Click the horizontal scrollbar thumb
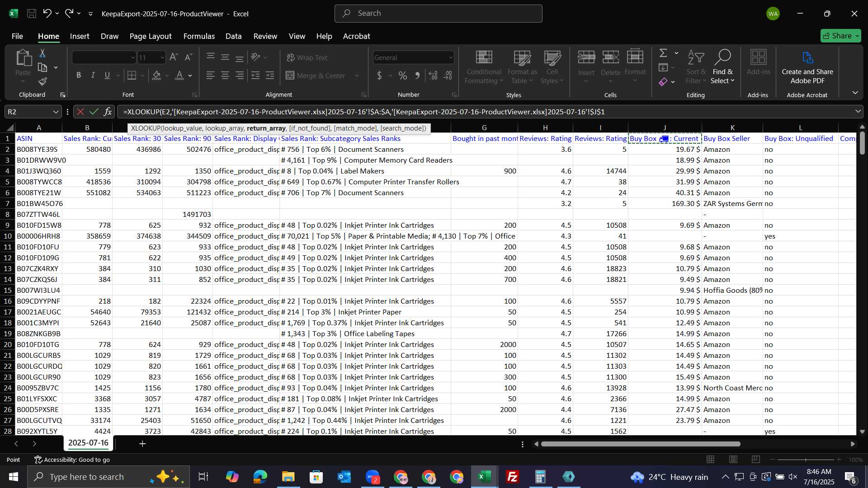 coord(641,444)
